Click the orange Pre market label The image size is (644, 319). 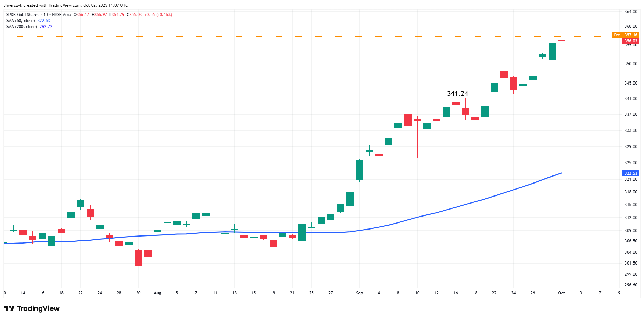(x=617, y=35)
